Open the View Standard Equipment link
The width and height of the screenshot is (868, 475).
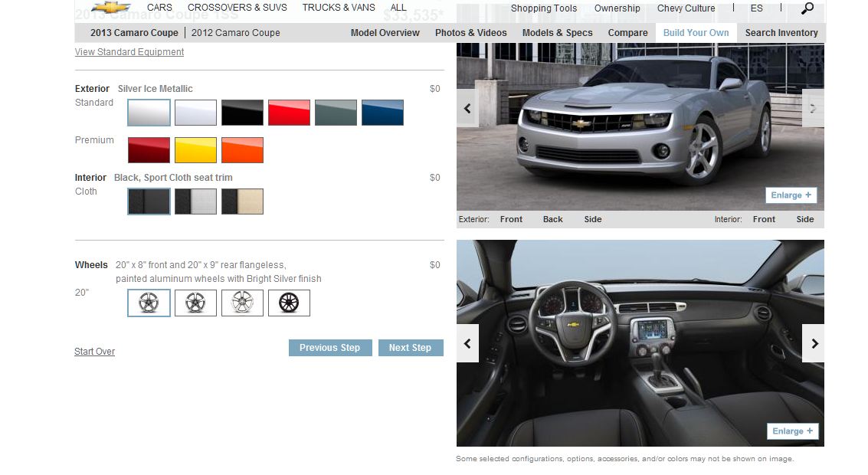[x=129, y=52]
